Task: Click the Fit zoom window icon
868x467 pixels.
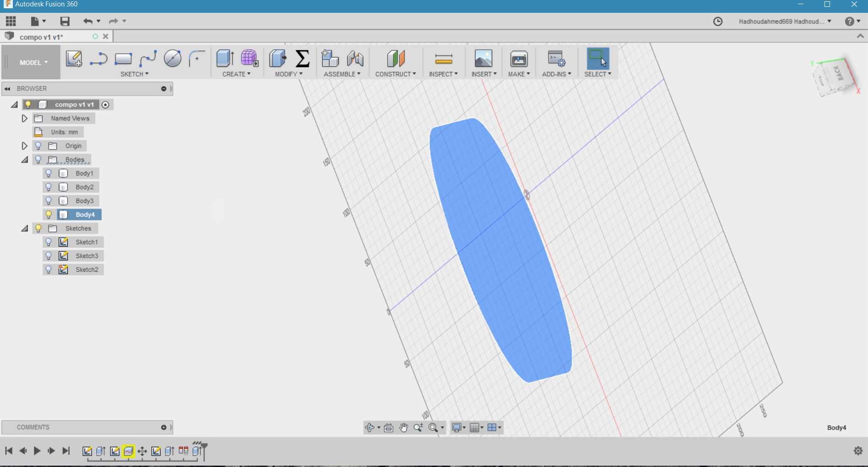Action: click(x=433, y=428)
